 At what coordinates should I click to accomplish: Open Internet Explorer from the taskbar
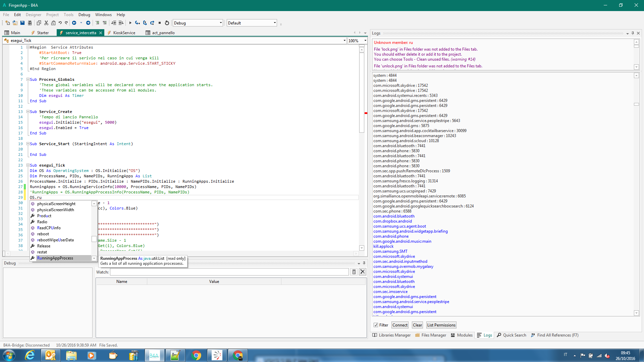tap(30, 355)
